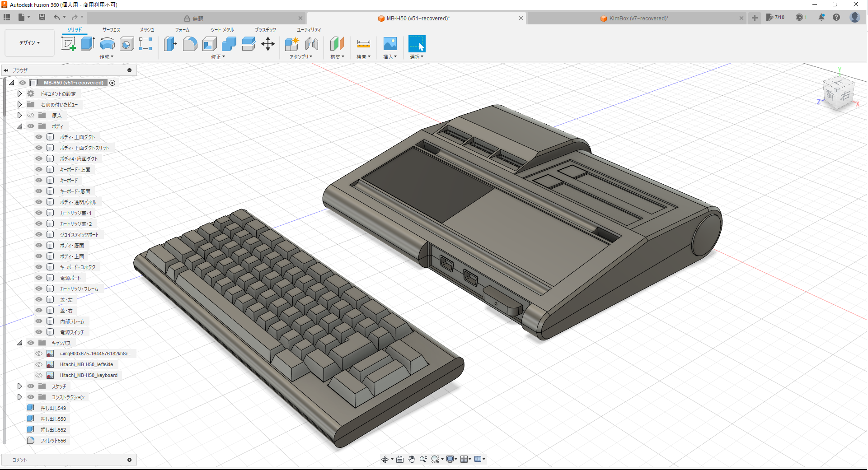This screenshot has height=470, width=868.
Task: Expand the スケッチ folder
Action: click(x=19, y=386)
